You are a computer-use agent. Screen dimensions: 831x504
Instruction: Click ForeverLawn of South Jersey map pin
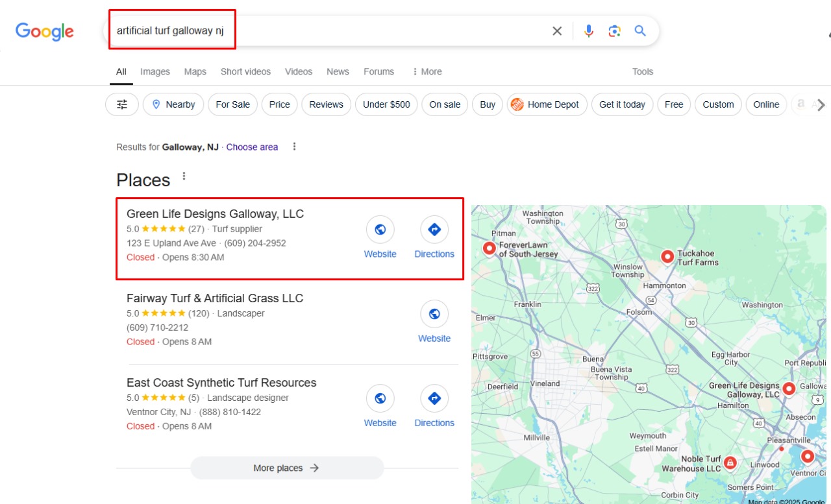[x=490, y=248]
